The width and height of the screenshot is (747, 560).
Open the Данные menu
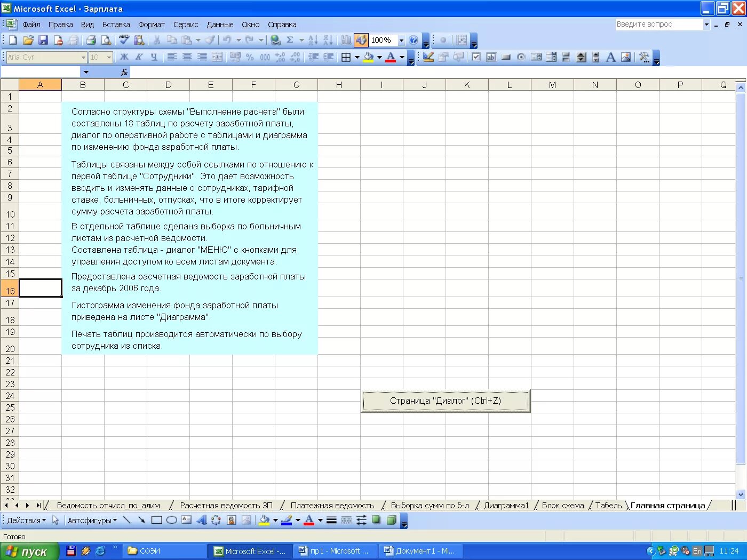click(x=220, y=25)
